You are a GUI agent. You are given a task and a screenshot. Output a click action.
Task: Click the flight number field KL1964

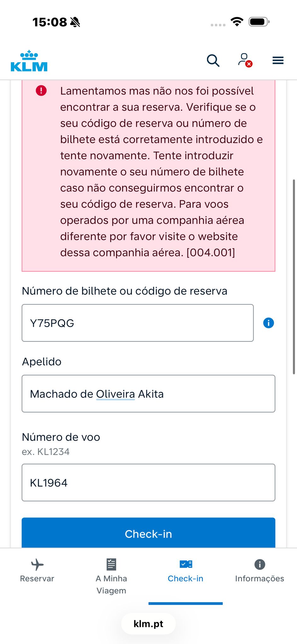pyautogui.click(x=148, y=482)
